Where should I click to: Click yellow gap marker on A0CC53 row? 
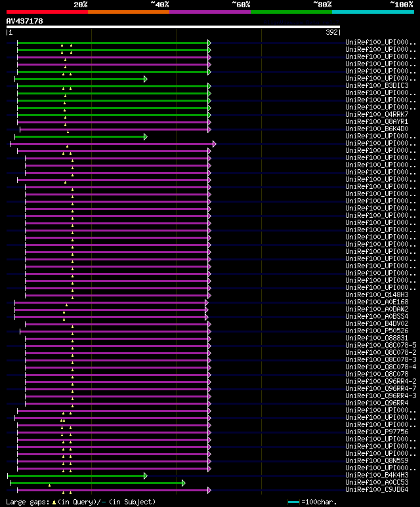click(x=49, y=485)
